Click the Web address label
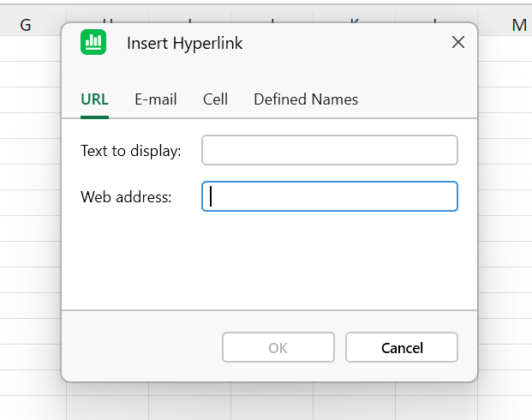 [x=126, y=197]
